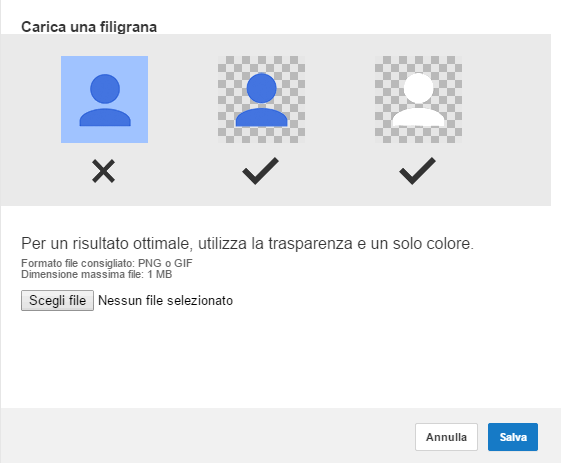This screenshot has width=561, height=463.
Task: Cancel the dialog with Annulla
Action: (x=446, y=437)
